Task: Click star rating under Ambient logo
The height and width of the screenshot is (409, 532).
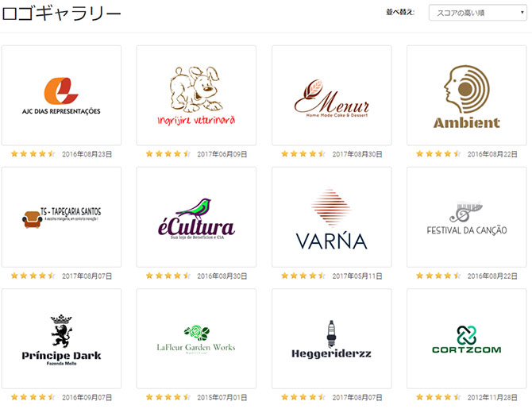Action: click(438, 154)
